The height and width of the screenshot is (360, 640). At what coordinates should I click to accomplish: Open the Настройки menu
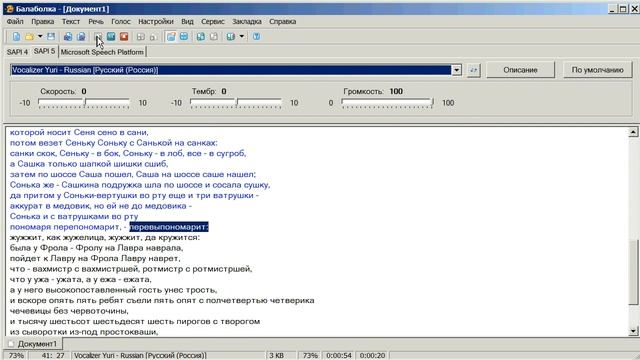pos(156,22)
